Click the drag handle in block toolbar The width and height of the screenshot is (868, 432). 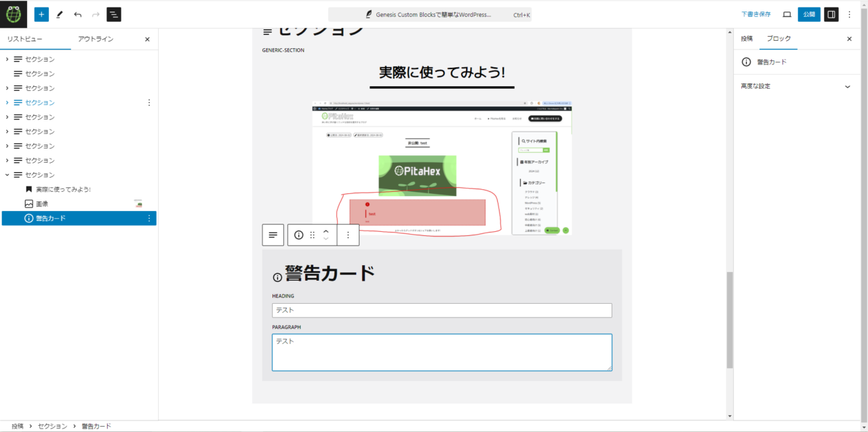313,235
